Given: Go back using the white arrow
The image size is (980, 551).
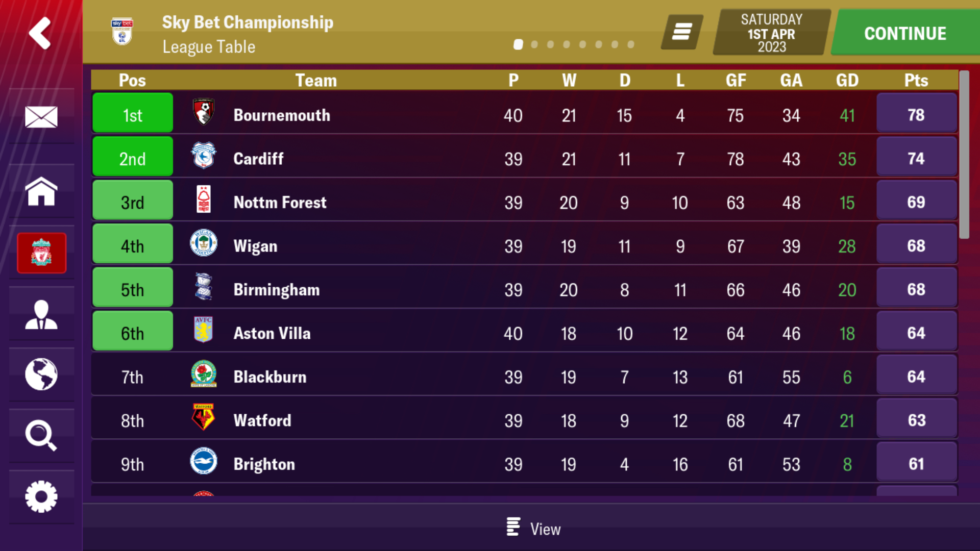Looking at the screenshot, I should pyautogui.click(x=40, y=33).
